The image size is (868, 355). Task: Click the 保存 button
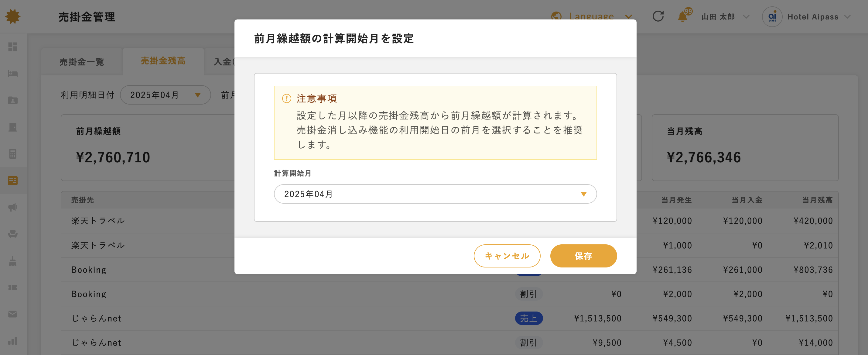click(583, 256)
